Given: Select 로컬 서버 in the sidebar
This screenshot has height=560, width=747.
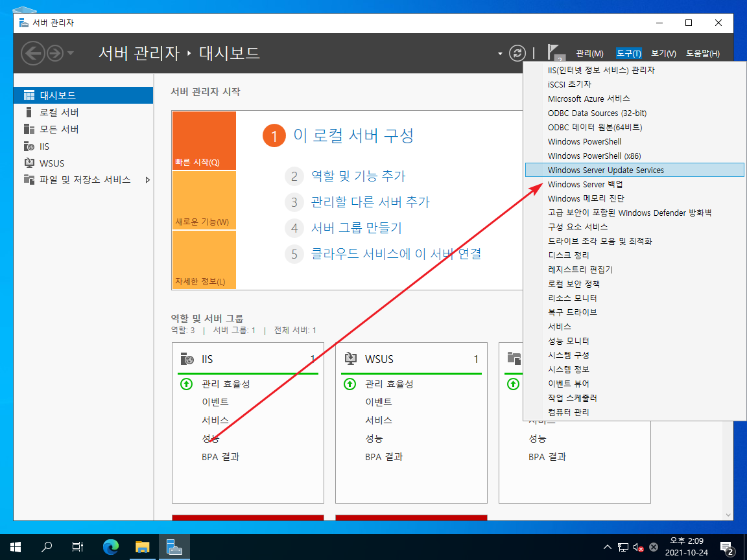Looking at the screenshot, I should coord(84,112).
